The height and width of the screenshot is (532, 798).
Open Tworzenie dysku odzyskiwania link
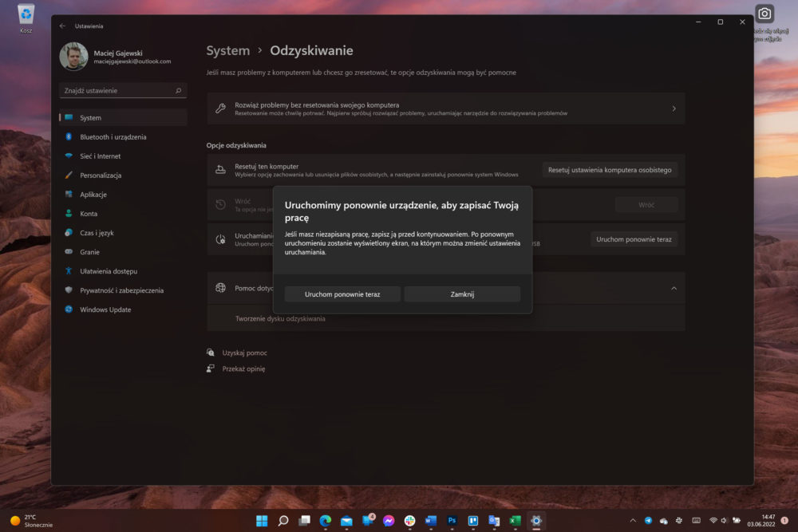click(x=280, y=319)
